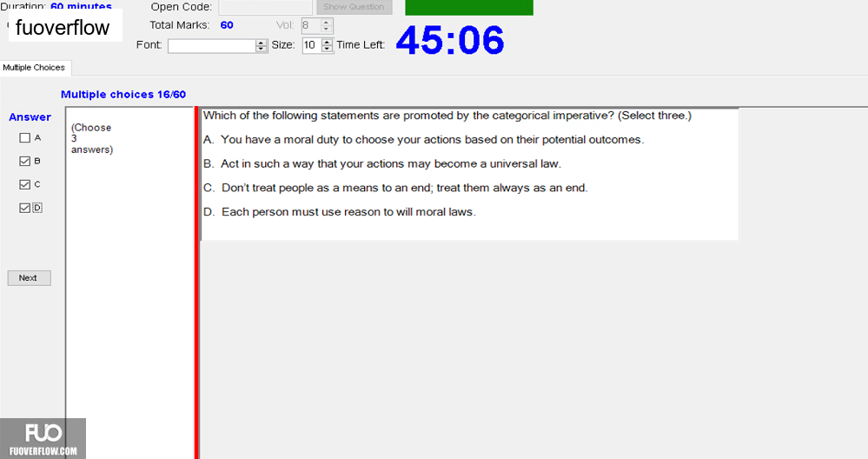This screenshot has width=868, height=459.
Task: Click the '(Choose 3 answers)' note
Action: click(x=92, y=138)
